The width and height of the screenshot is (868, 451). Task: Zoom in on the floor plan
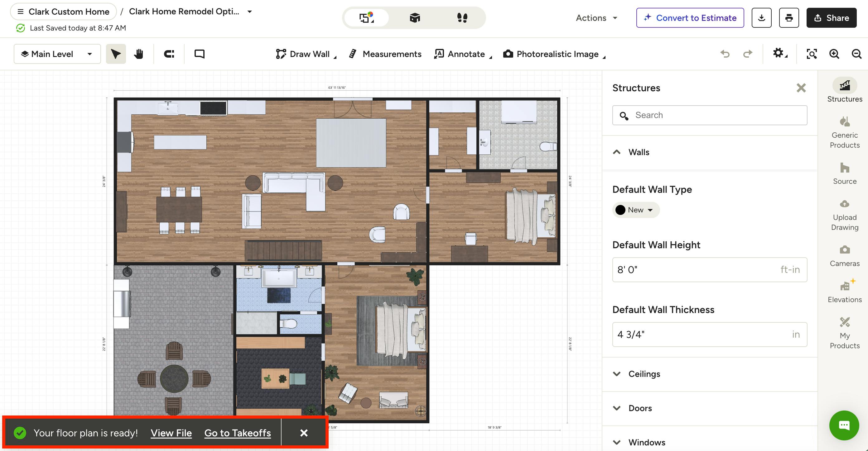(x=834, y=54)
